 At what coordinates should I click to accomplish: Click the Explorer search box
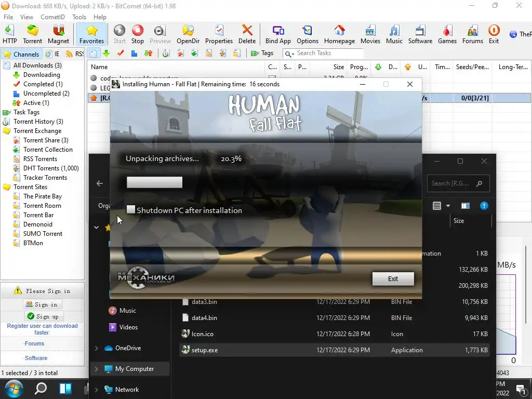pos(458,183)
